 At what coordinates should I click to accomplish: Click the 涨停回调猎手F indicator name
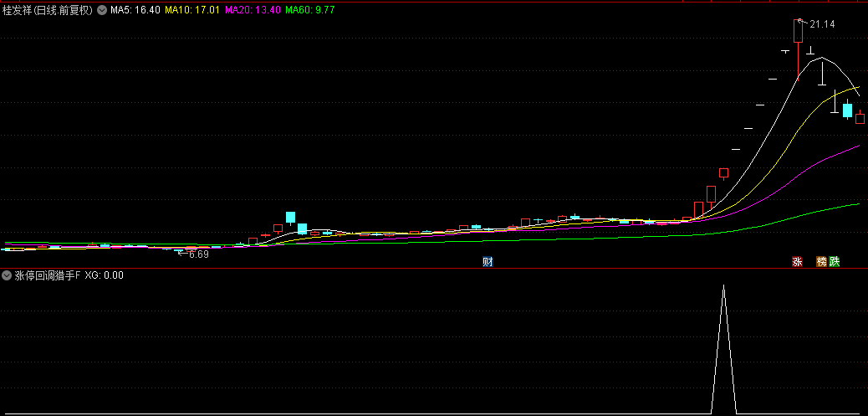coord(47,275)
